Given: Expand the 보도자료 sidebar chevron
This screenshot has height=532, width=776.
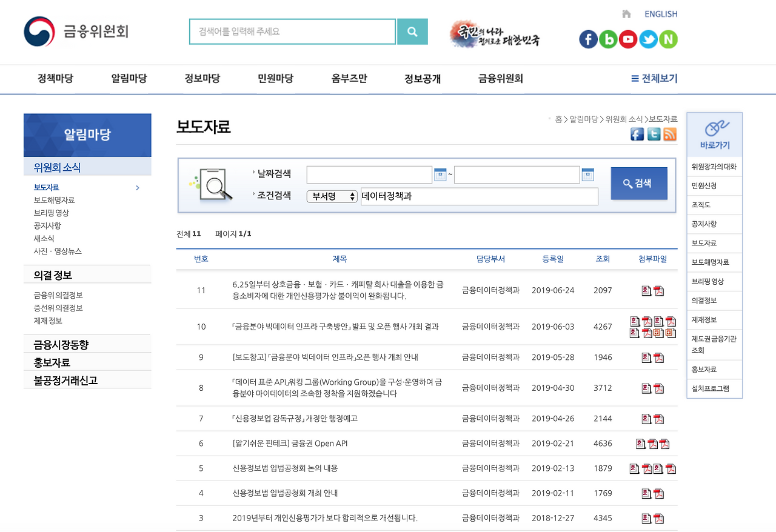Looking at the screenshot, I should point(138,188).
